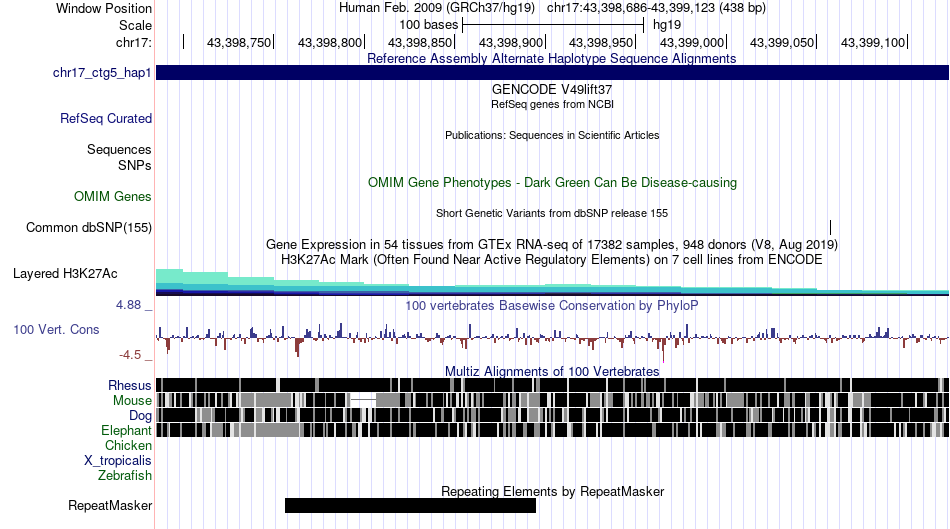The image size is (950, 529).
Task: Click the 43,399,100 ruler position
Action: pos(873,42)
